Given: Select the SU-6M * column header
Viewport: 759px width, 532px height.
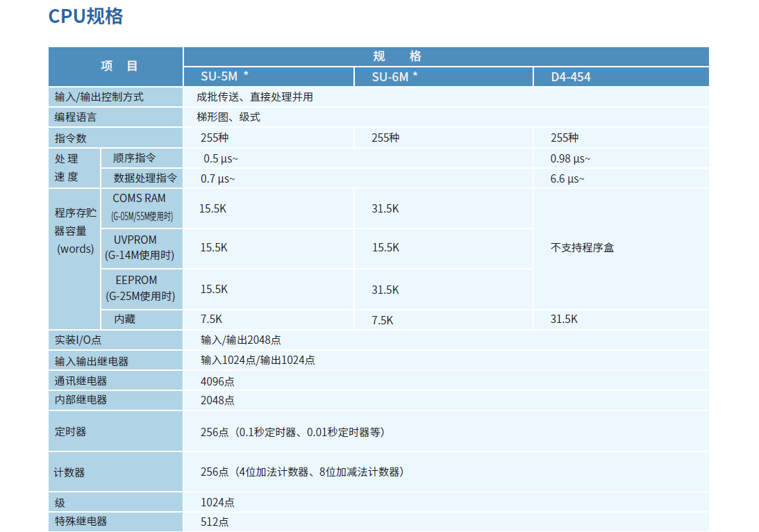Looking at the screenshot, I should tap(394, 77).
